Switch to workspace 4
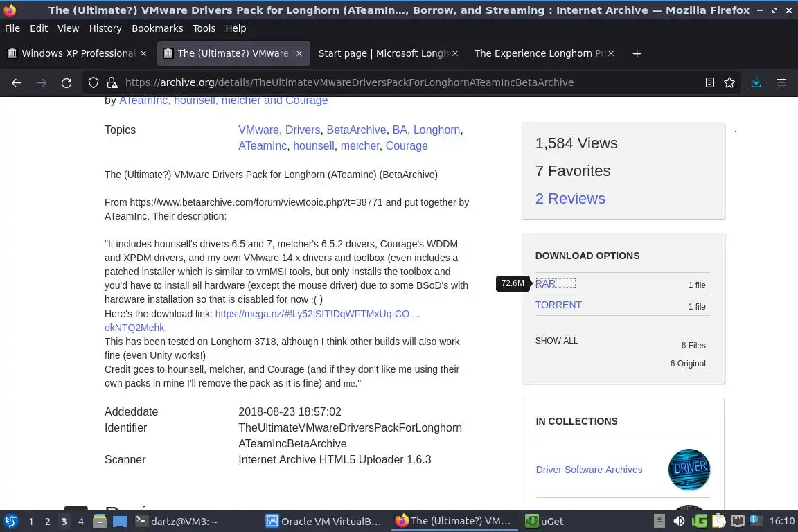The image size is (798, 532). (80, 522)
